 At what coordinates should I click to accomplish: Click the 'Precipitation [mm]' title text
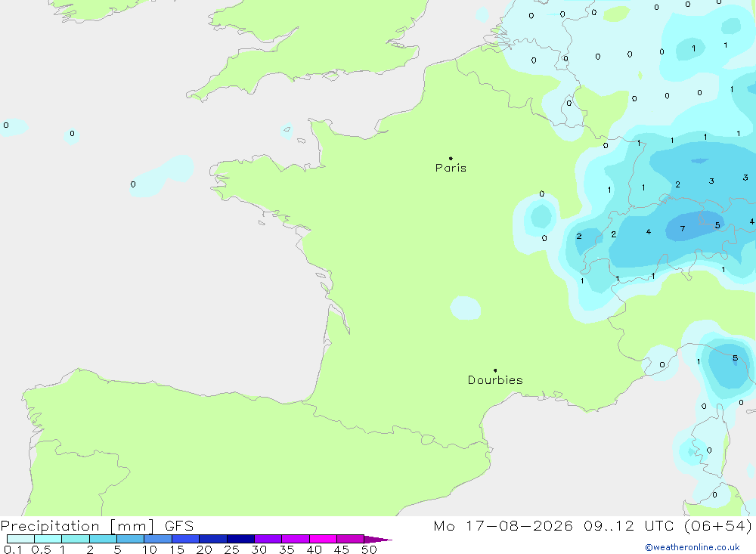pyautogui.click(x=77, y=526)
